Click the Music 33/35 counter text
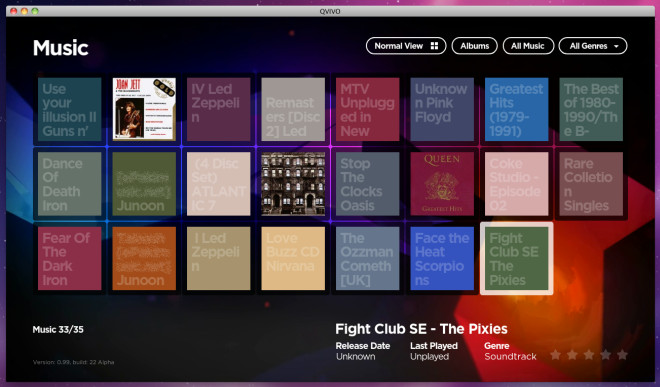660x387 pixels. coord(58,329)
